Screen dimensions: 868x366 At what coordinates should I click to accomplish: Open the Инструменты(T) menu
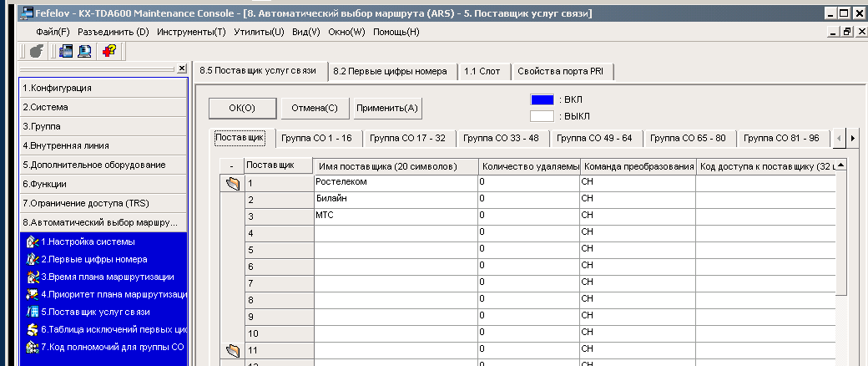click(191, 32)
